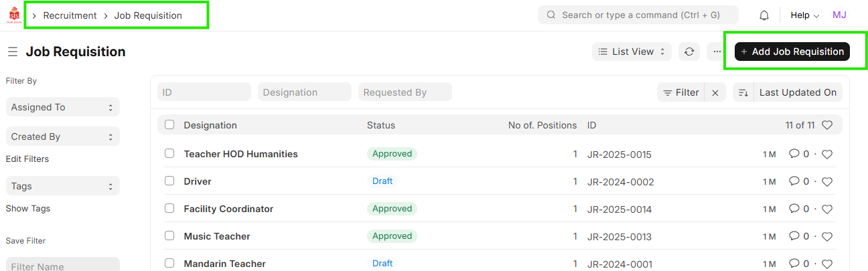Expand the Assigned To filter dropdown
This screenshot has height=271, width=868.
coord(62,107)
